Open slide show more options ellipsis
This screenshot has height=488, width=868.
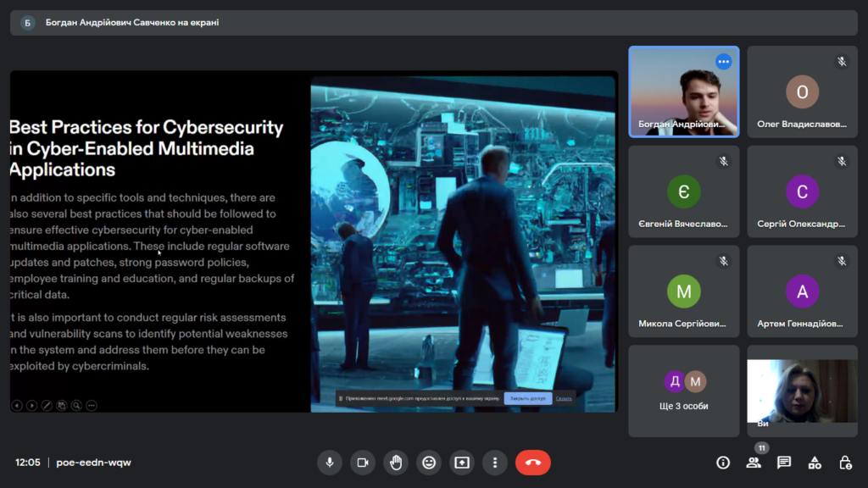92,406
